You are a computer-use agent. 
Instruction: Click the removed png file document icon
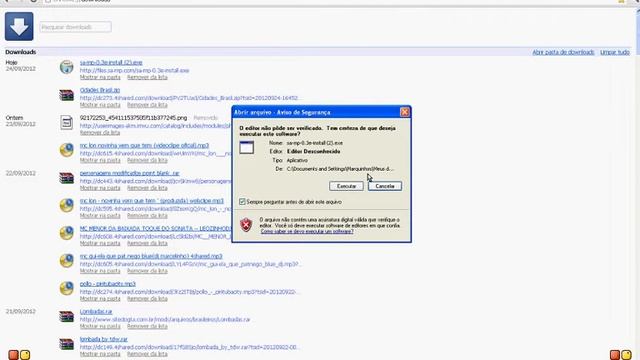pyautogui.click(x=67, y=122)
